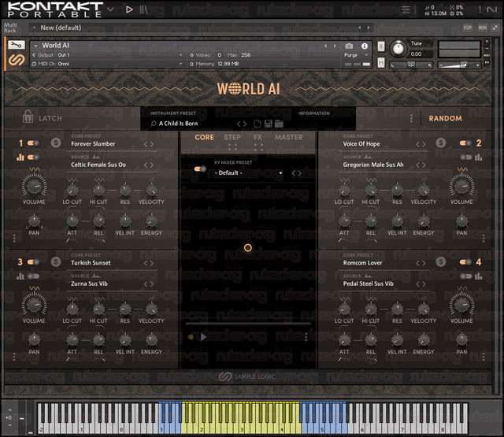This screenshot has width=504, height=437.
Task: Open the Purge dropdown arrow
Action: [365, 55]
